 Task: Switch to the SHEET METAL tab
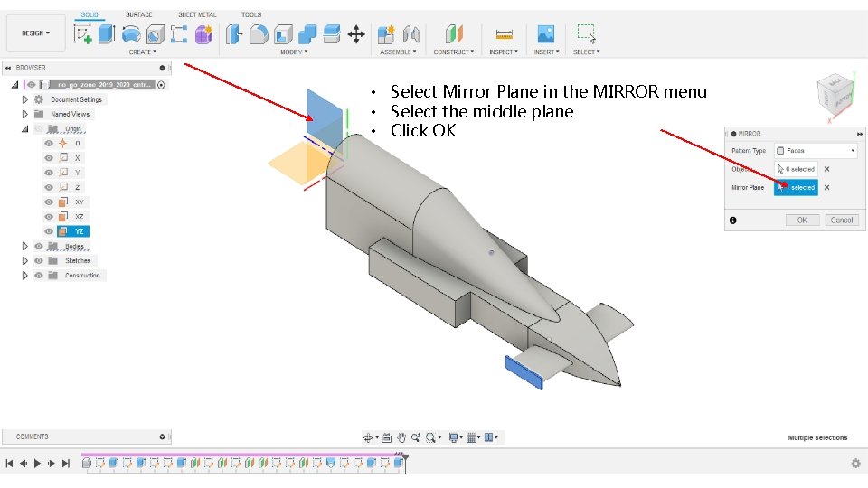click(x=197, y=14)
